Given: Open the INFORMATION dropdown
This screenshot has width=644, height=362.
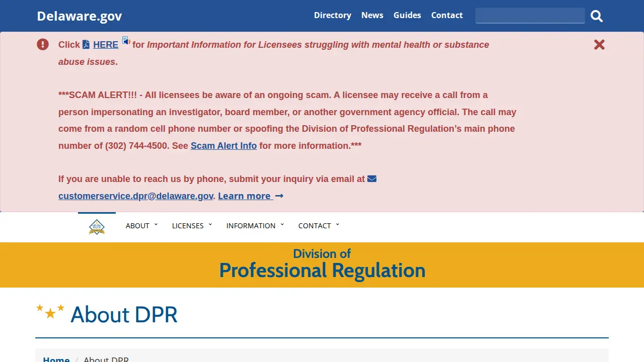Looking at the screenshot, I should (x=255, y=226).
